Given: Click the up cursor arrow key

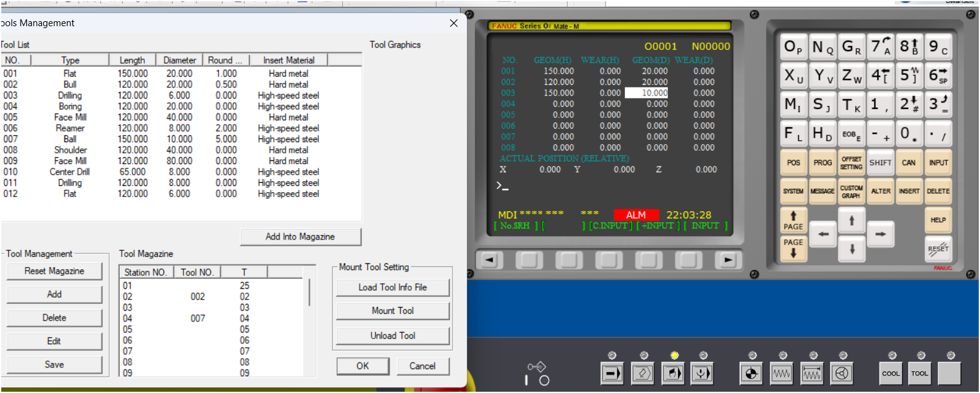Looking at the screenshot, I should click(x=851, y=221).
